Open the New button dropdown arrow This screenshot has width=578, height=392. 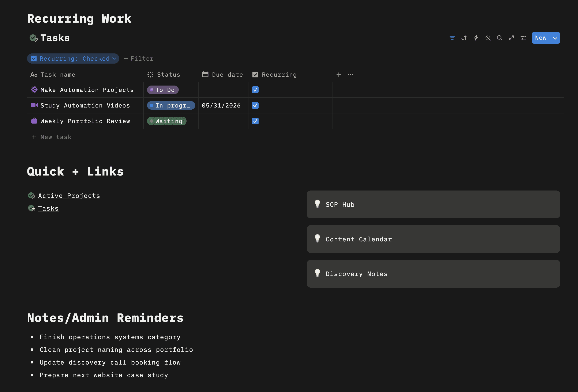pyautogui.click(x=555, y=38)
